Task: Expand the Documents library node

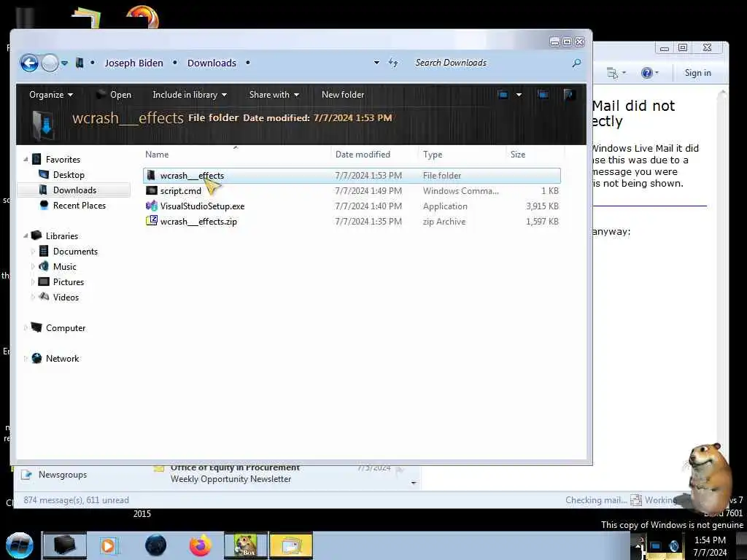Action: [33, 252]
